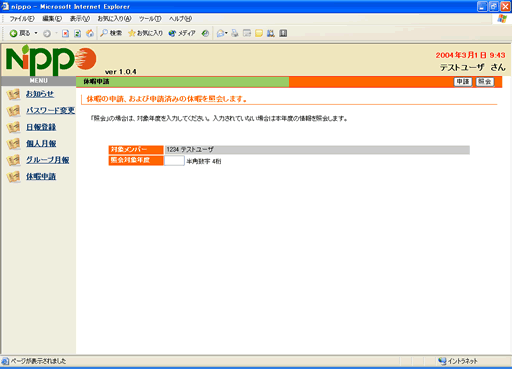Click the Windows flag logo in menu bar

(x=502, y=19)
